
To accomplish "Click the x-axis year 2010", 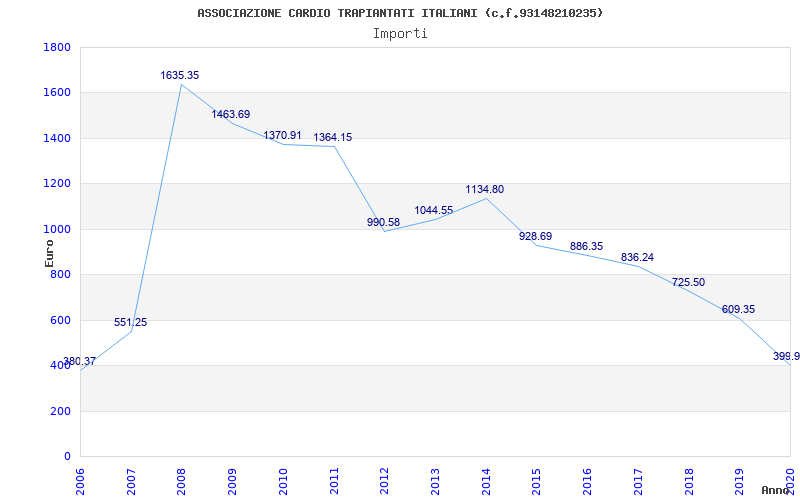I will (283, 481).
